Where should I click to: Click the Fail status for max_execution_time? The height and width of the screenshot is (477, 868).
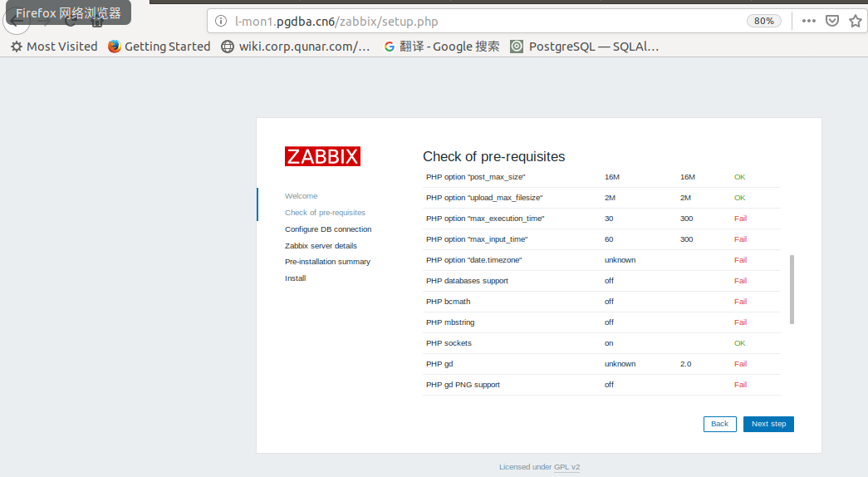click(740, 219)
